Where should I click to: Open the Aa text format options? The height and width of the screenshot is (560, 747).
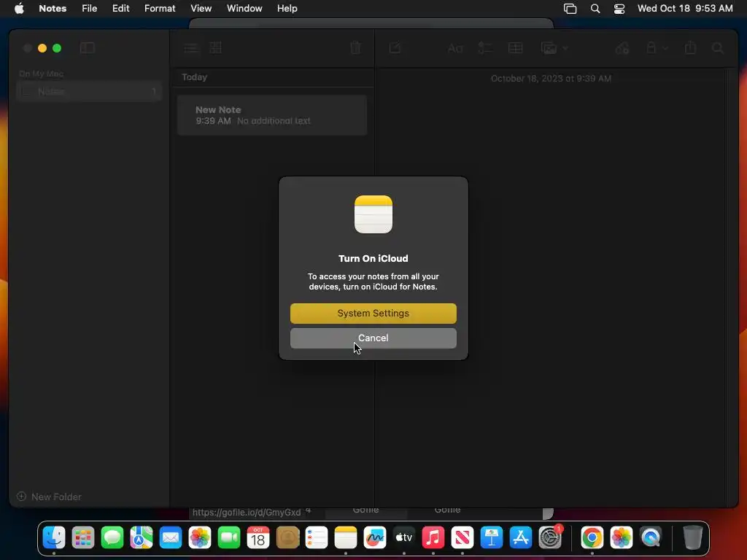click(x=455, y=48)
